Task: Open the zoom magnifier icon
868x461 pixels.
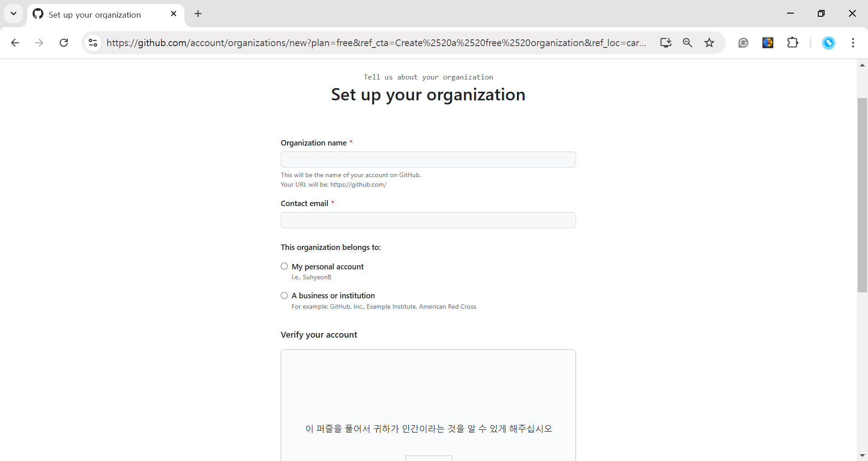Action: pos(687,42)
